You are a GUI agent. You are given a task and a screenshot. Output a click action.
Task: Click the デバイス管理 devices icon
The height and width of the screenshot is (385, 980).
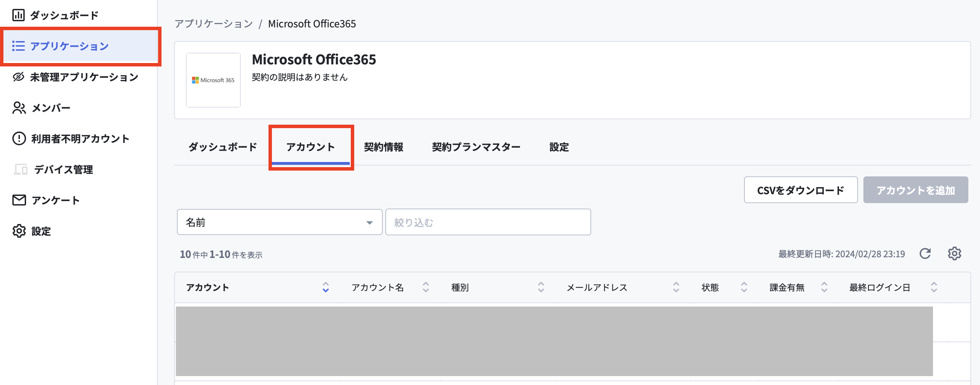(21, 170)
